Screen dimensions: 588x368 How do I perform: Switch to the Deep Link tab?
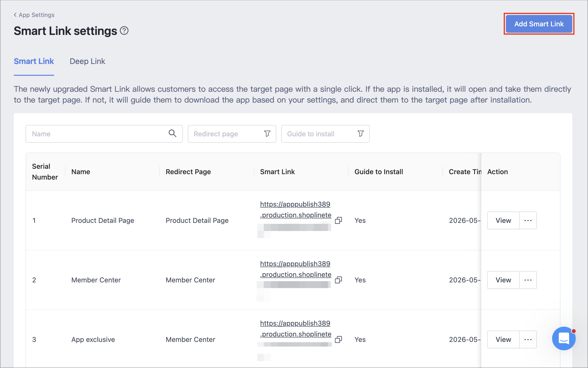tap(87, 61)
